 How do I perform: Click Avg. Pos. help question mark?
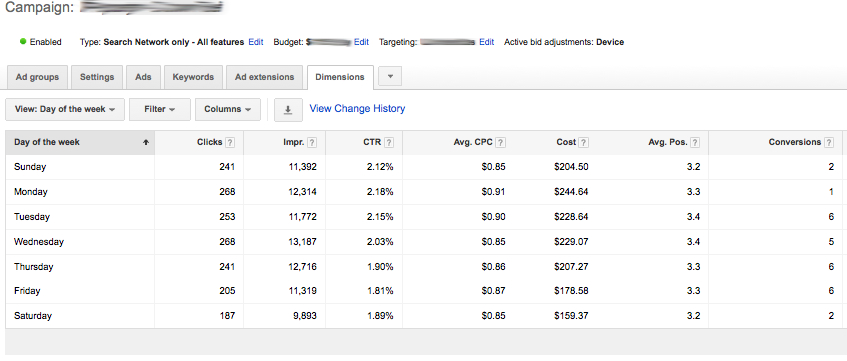(695, 143)
